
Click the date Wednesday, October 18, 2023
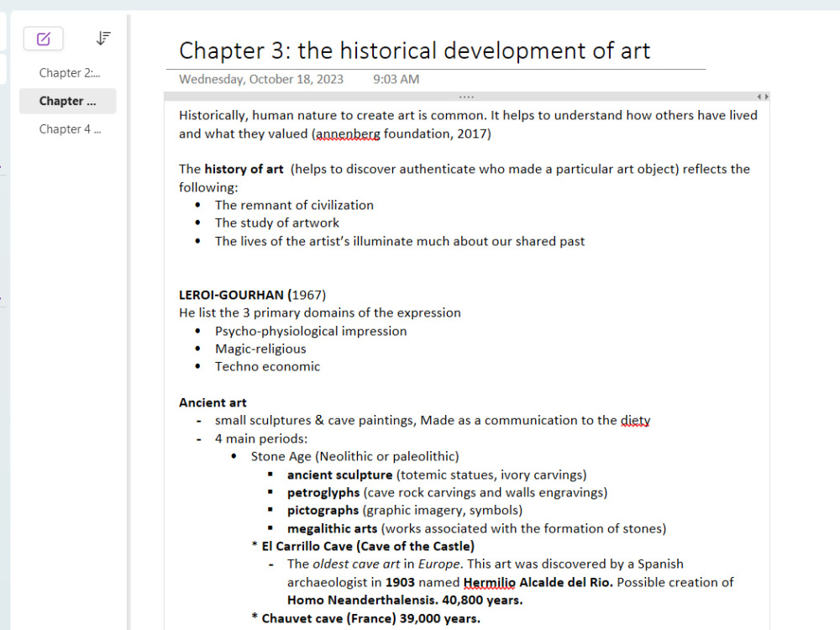click(261, 79)
